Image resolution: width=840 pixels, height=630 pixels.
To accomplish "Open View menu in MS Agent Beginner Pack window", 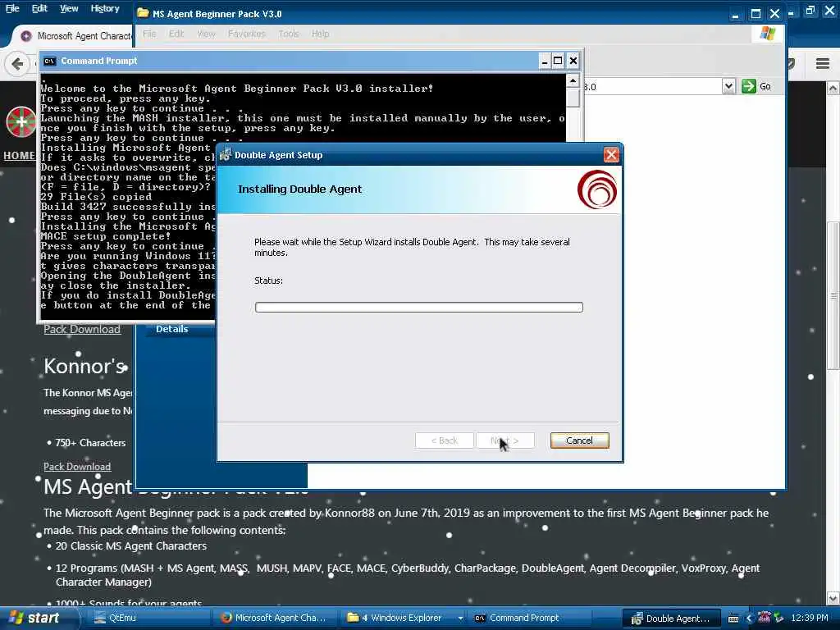I will 206,34.
